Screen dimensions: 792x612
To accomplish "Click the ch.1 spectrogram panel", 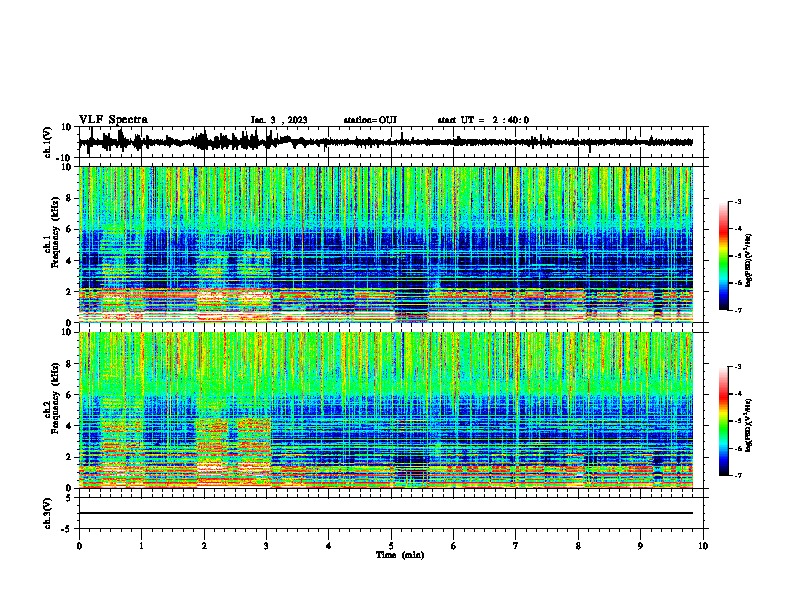I will [386, 244].
